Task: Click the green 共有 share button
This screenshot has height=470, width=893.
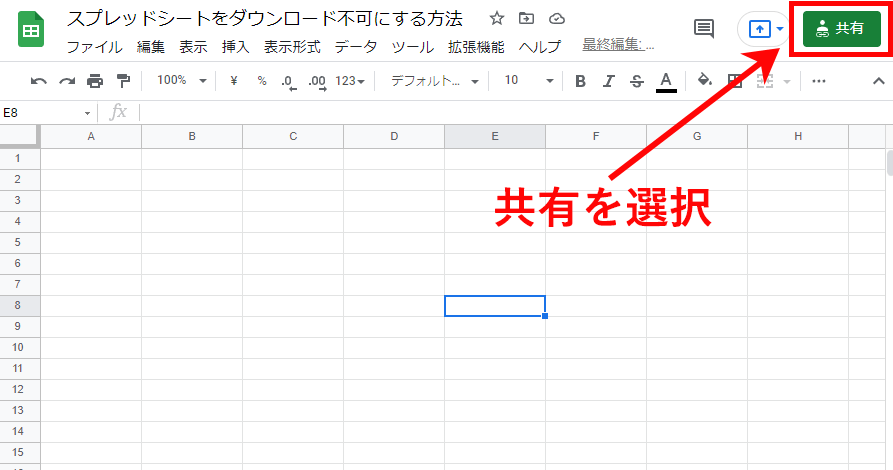Action: tap(842, 28)
